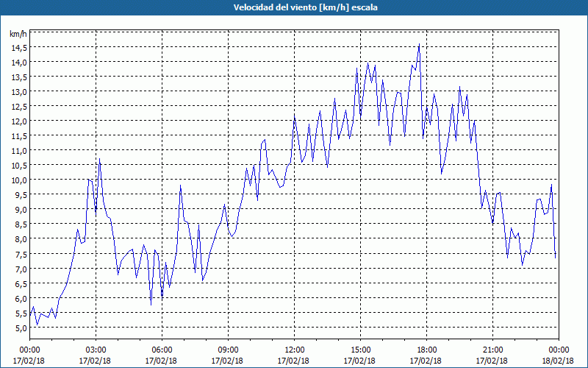The height and width of the screenshot is (368, 588).
Task: Pick the "17/02/18" date under 12:00
Action: (x=293, y=361)
